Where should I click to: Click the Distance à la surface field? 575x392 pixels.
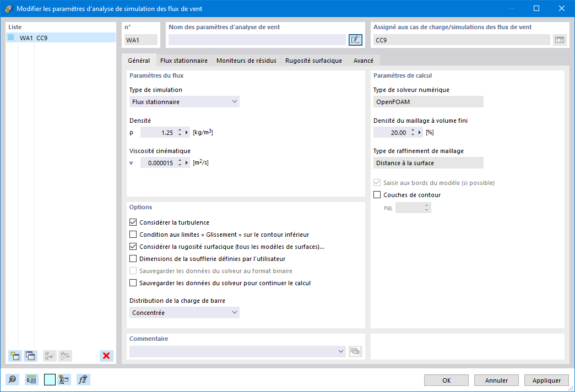coord(428,163)
